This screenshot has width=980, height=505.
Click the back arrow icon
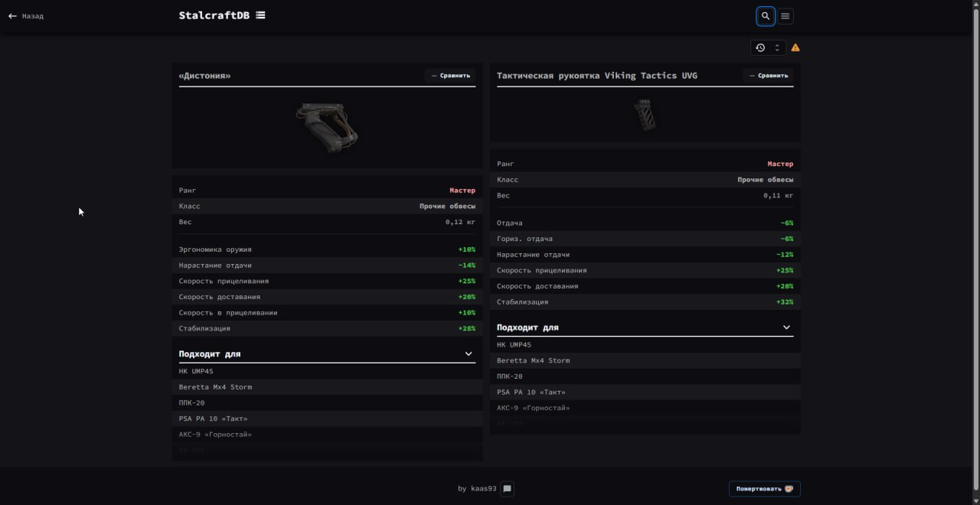point(12,16)
